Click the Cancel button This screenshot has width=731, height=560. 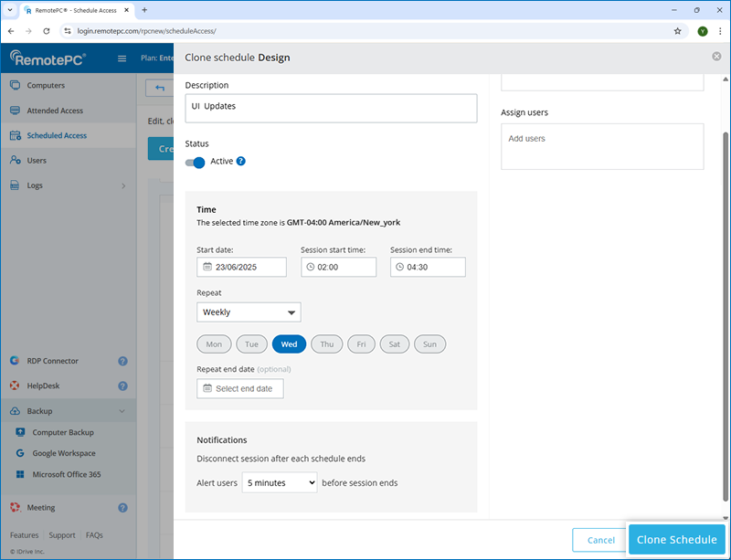click(600, 540)
